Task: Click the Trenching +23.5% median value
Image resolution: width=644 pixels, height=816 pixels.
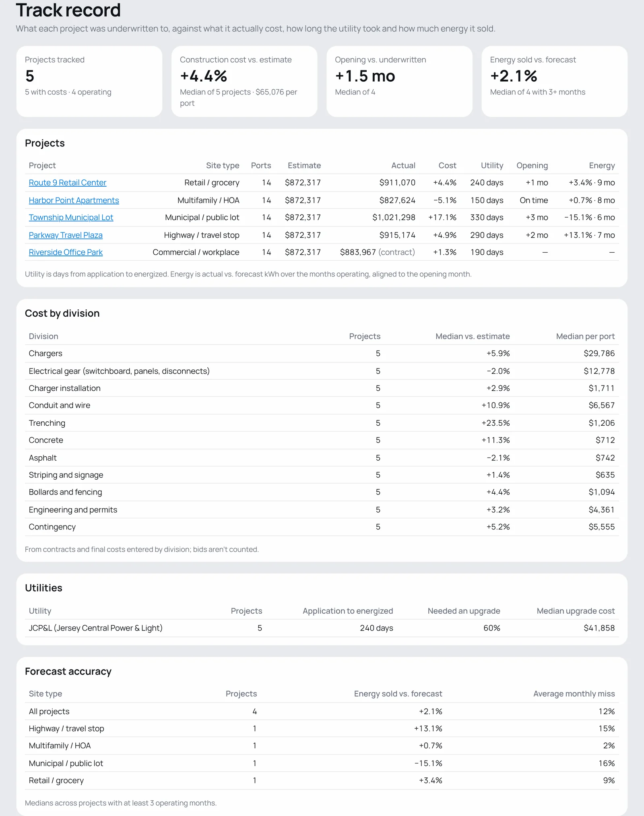Action: point(495,423)
